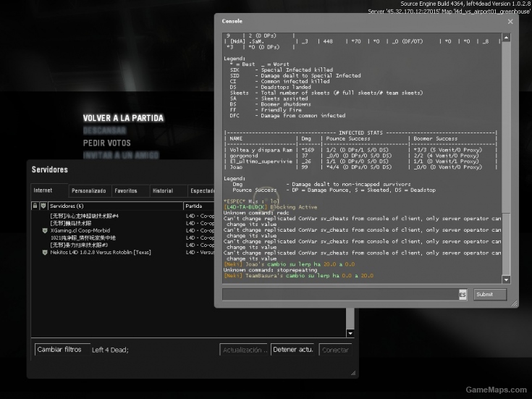Sort by Servidores (6) column header

(115, 206)
